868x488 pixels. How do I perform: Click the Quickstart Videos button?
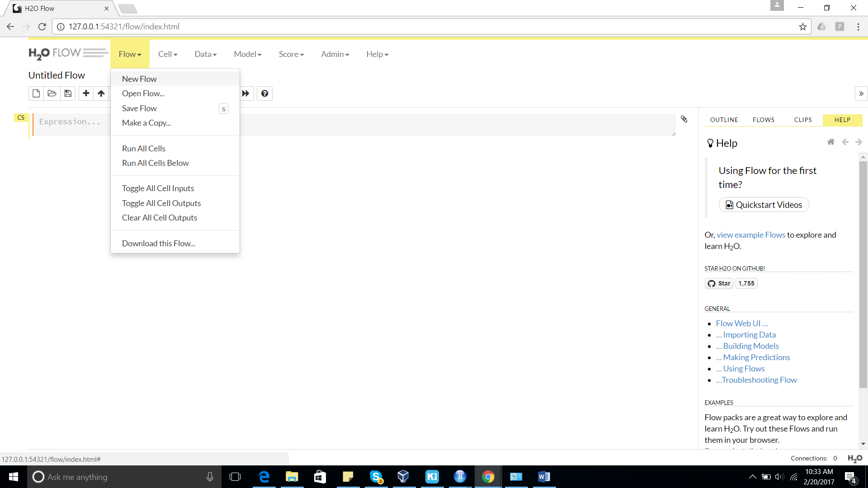[764, 205]
